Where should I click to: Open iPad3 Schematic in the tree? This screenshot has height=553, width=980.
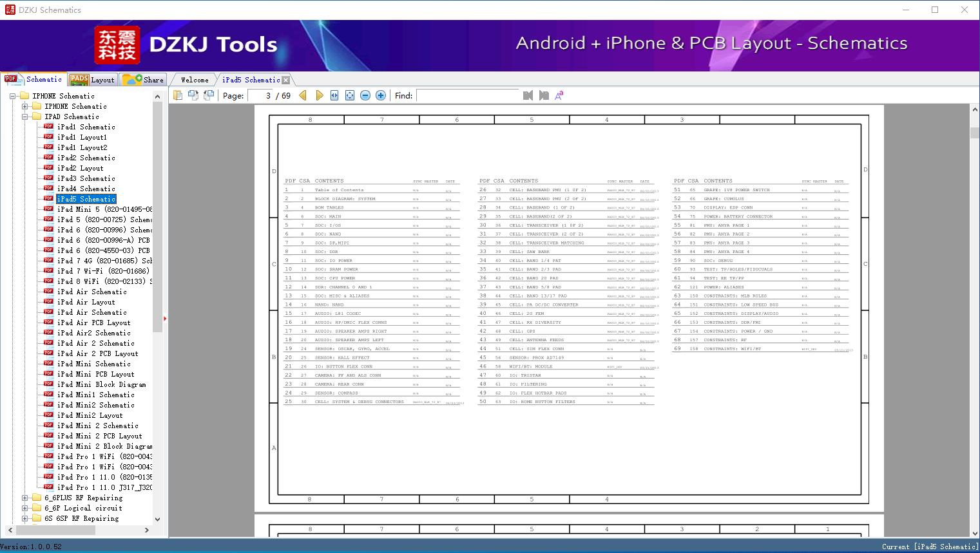tap(86, 178)
